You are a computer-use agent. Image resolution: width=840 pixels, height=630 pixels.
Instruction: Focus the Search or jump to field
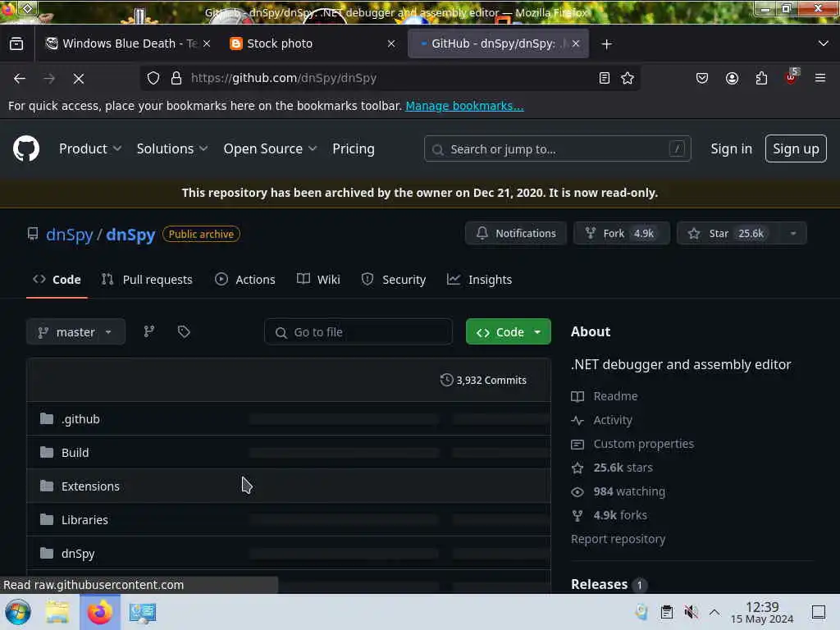click(557, 149)
